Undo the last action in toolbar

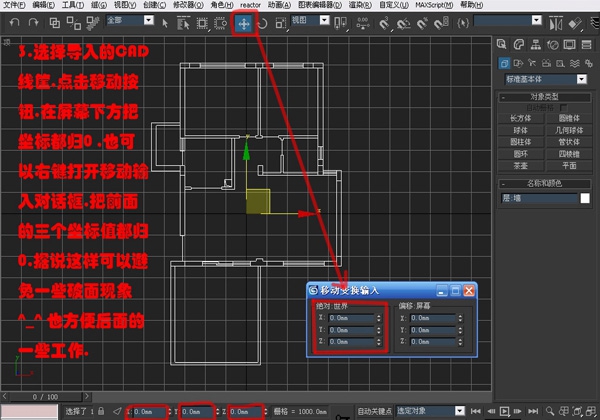[14, 23]
